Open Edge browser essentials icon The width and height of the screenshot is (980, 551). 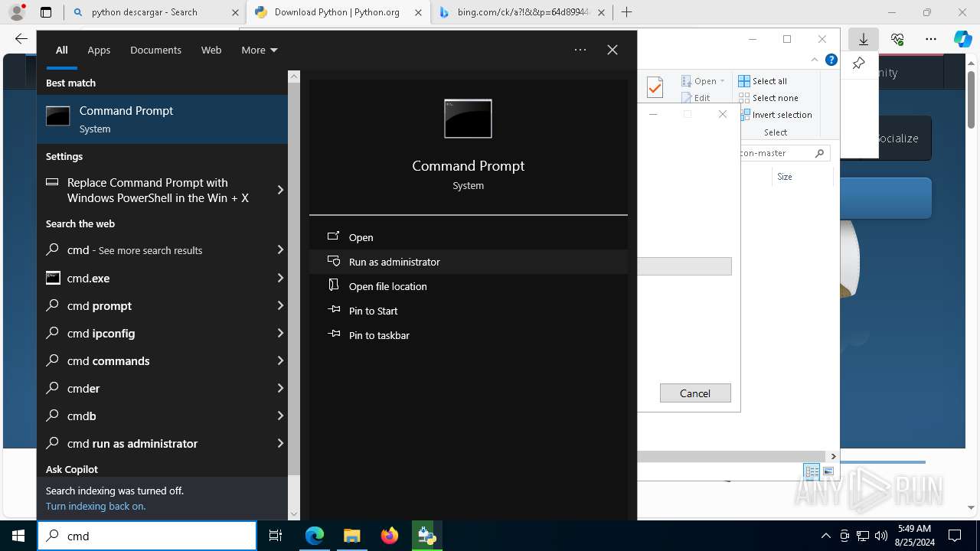pyautogui.click(x=897, y=39)
